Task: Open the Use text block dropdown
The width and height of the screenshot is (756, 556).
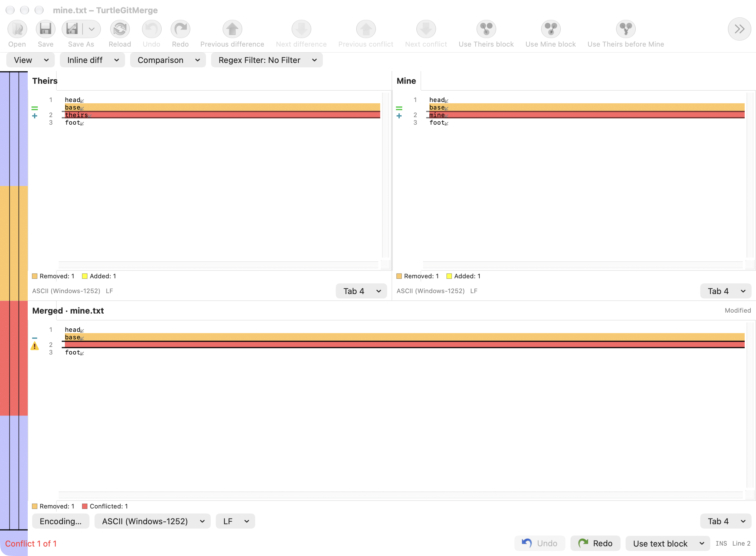Action: coord(668,543)
